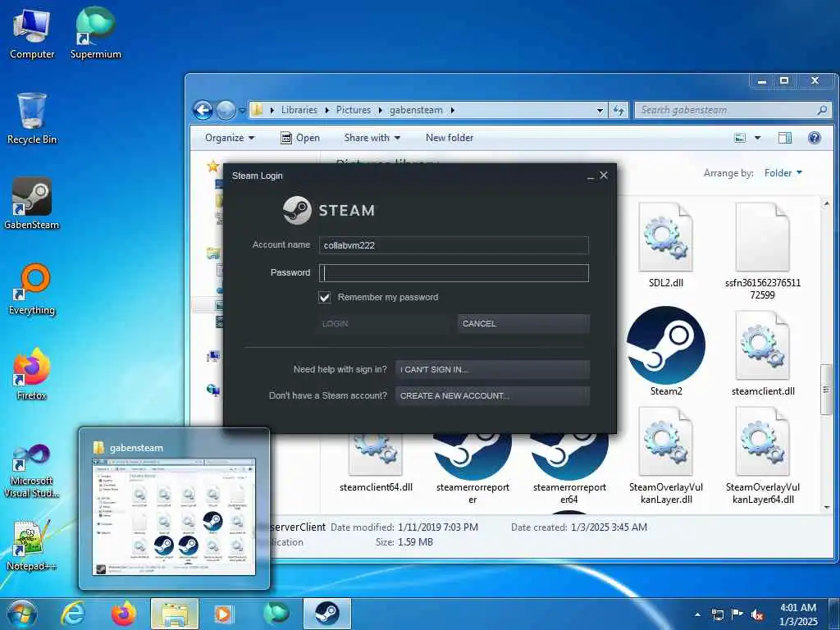The width and height of the screenshot is (840, 630).
Task: Click New folder in Explorer toolbar
Action: 450,138
